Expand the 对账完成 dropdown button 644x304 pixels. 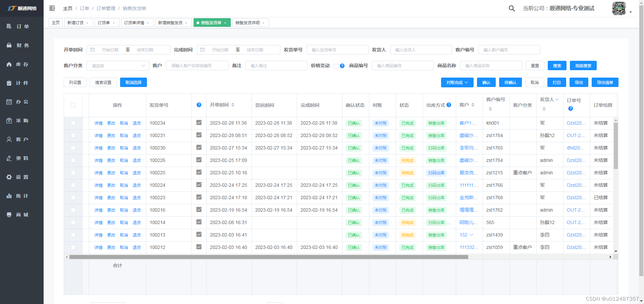click(x=457, y=83)
